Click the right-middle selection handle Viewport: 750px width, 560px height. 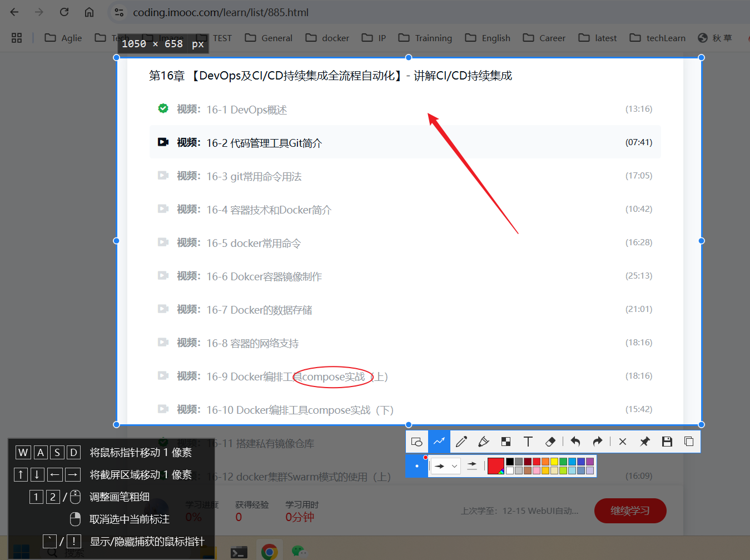click(x=701, y=241)
